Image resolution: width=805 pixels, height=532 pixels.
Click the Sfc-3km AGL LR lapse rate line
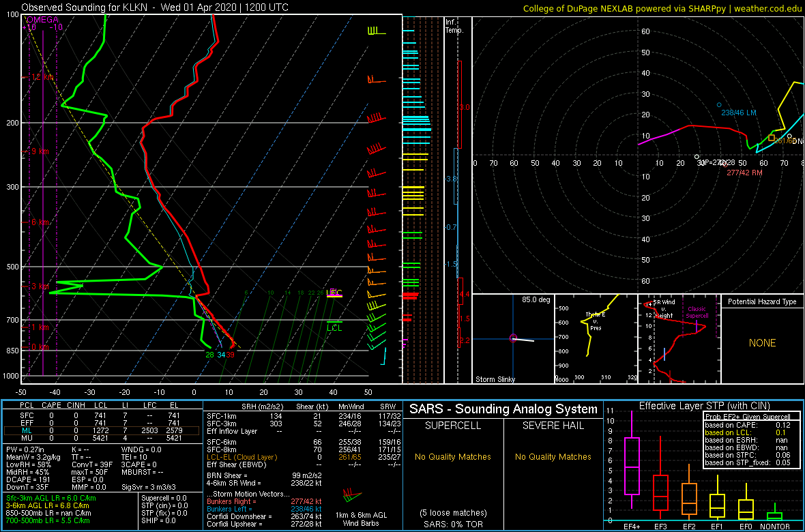pos(50,499)
